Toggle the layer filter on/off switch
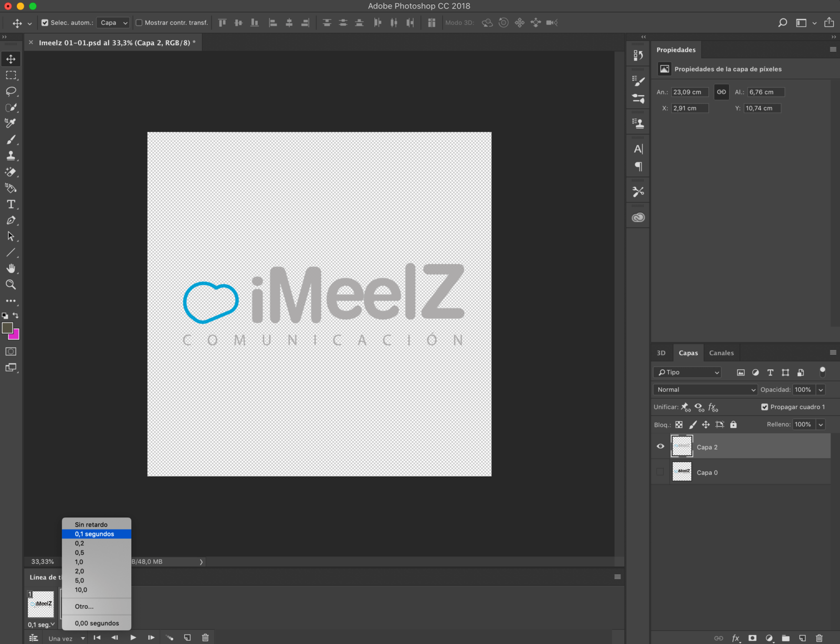This screenshot has width=840, height=644. pos(823,372)
